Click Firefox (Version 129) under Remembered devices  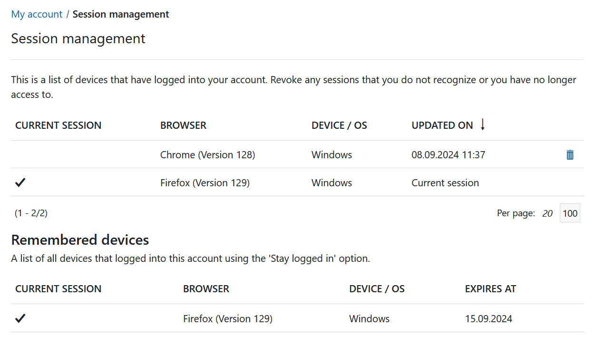coord(227,319)
